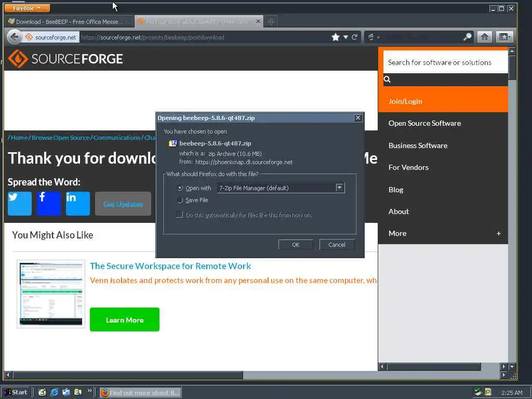The height and width of the screenshot is (399, 532).
Task: Share on LinkedIn via the in icon
Action: coord(78,204)
